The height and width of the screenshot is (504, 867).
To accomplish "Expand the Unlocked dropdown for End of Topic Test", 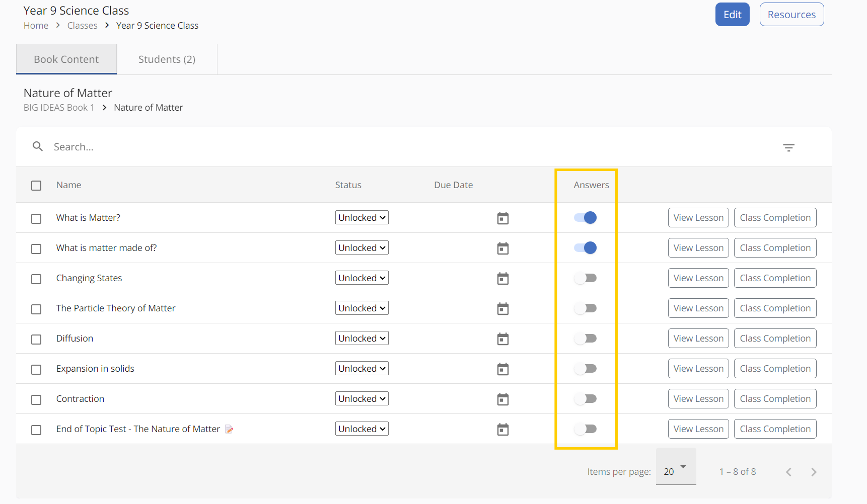I will [x=362, y=429].
